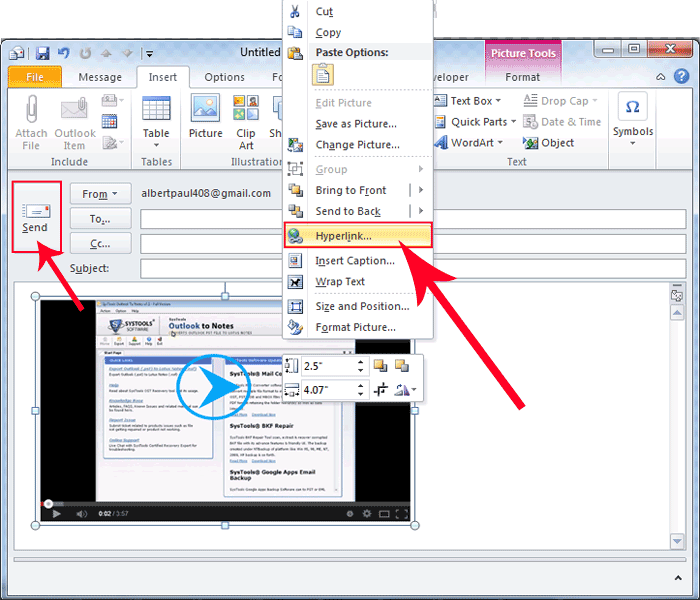Viewport: 700px width, 600px height.
Task: Click the Help question mark icon
Action: pos(681,76)
